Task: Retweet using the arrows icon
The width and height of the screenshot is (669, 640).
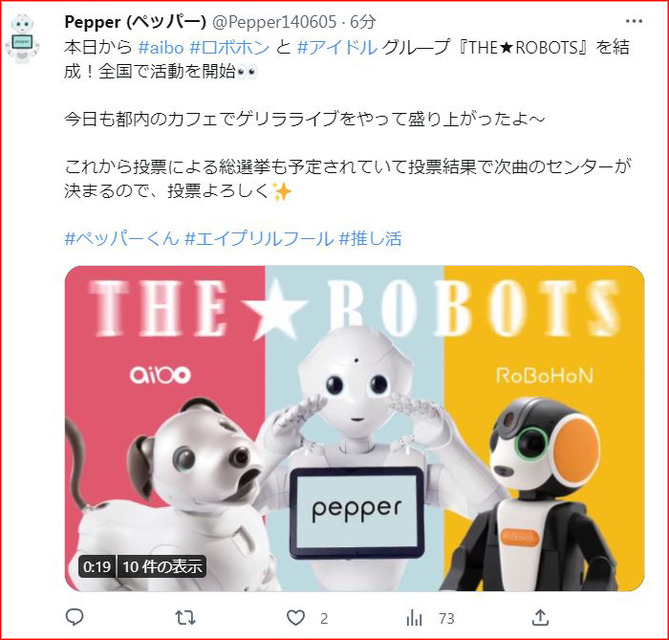Action: point(185,617)
